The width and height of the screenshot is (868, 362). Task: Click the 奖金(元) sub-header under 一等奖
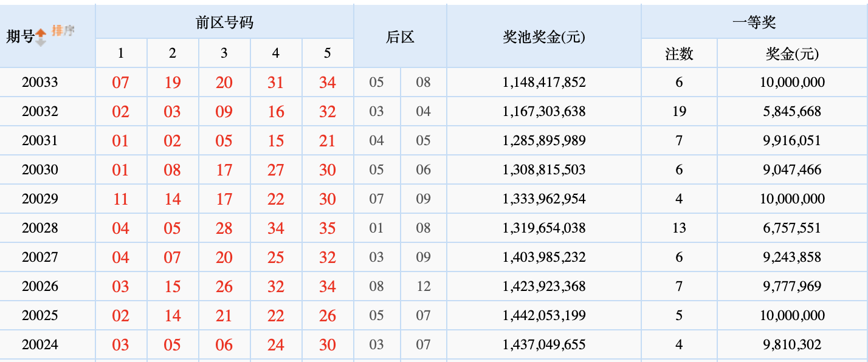click(792, 54)
